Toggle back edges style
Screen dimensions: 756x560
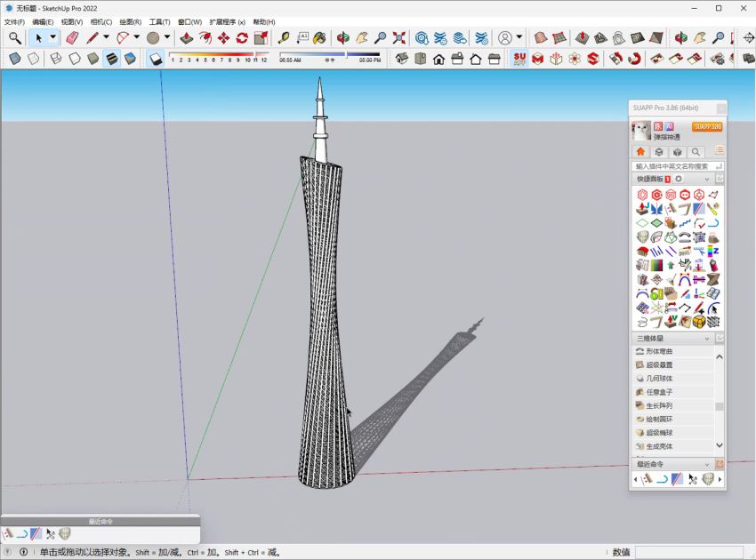(x=33, y=59)
